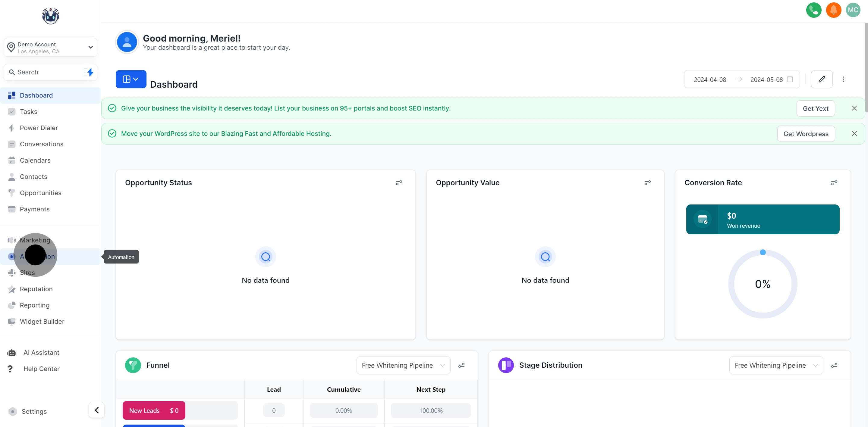The height and width of the screenshot is (427, 868).
Task: Click the Get Yext button
Action: point(816,108)
